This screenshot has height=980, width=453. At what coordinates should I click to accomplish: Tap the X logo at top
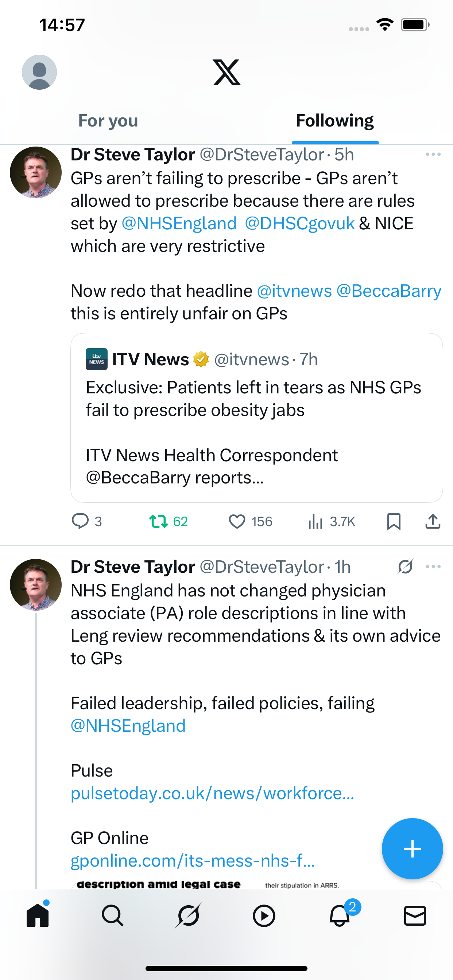click(x=226, y=72)
